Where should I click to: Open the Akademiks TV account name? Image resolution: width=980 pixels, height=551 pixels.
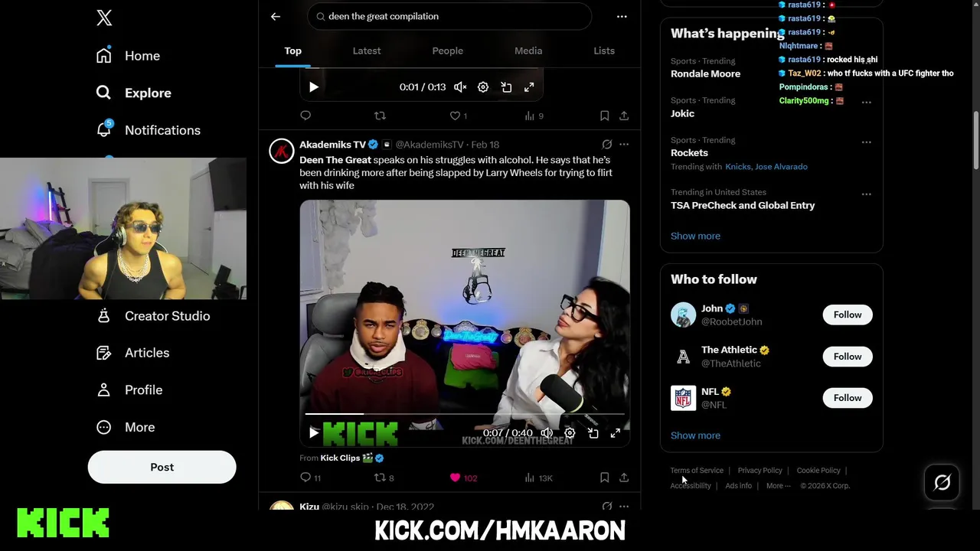pos(332,145)
